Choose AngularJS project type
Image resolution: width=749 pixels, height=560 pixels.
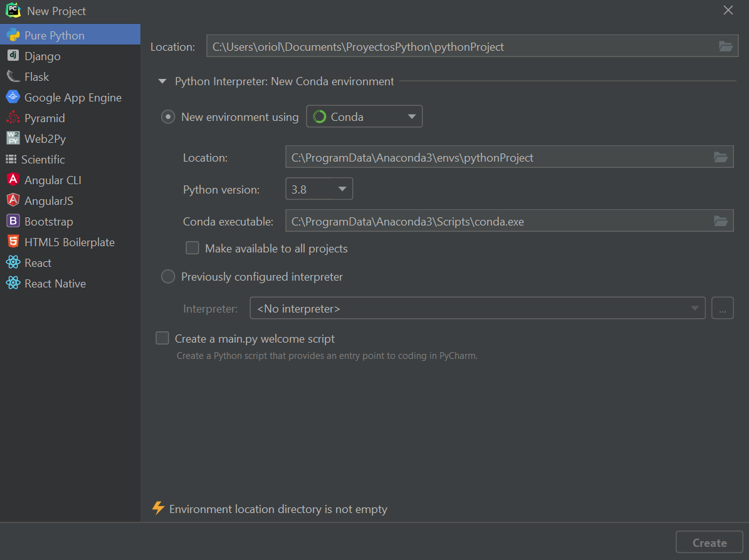(x=70, y=200)
